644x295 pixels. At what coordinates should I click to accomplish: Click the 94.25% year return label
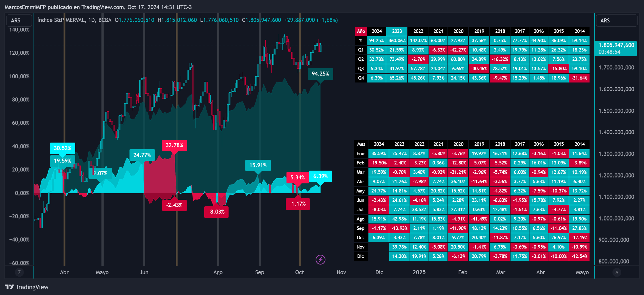320,74
